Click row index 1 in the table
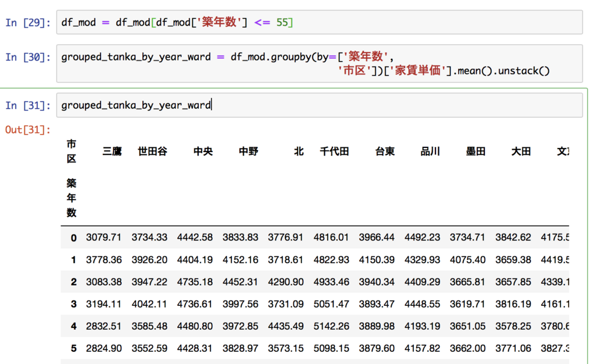The height and width of the screenshot is (364, 597). coord(73,260)
